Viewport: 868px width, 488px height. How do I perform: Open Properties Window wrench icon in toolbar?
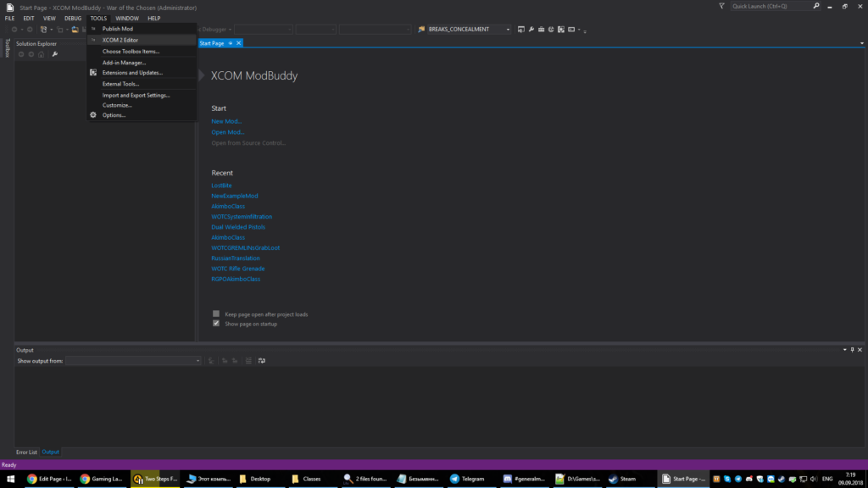pyautogui.click(x=531, y=30)
